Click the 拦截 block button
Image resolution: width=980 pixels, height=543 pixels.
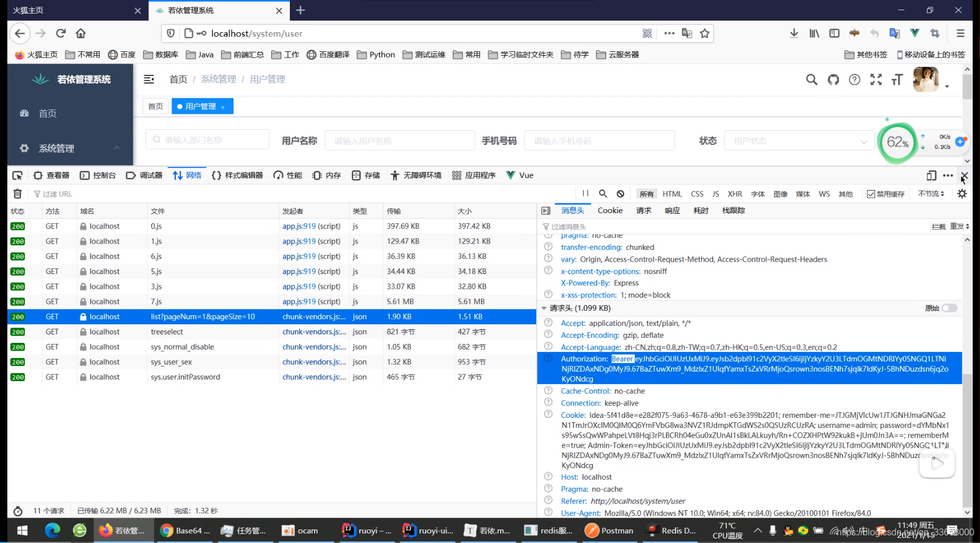(939, 226)
